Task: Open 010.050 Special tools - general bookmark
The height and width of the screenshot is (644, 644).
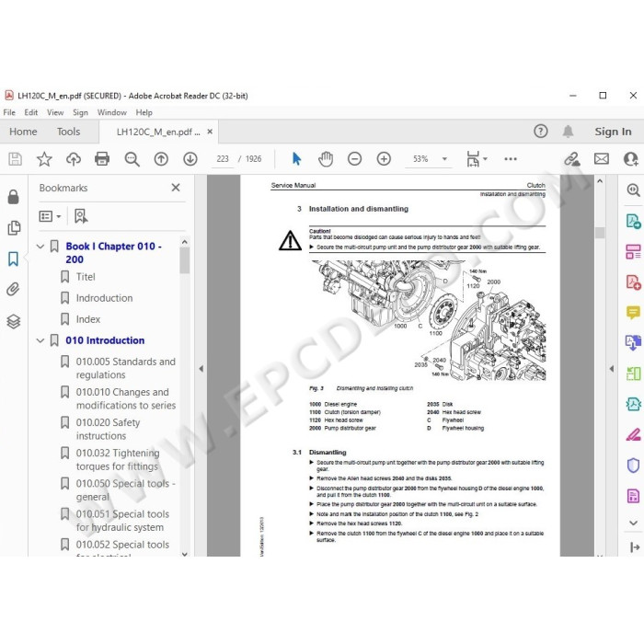Action: click(x=126, y=490)
